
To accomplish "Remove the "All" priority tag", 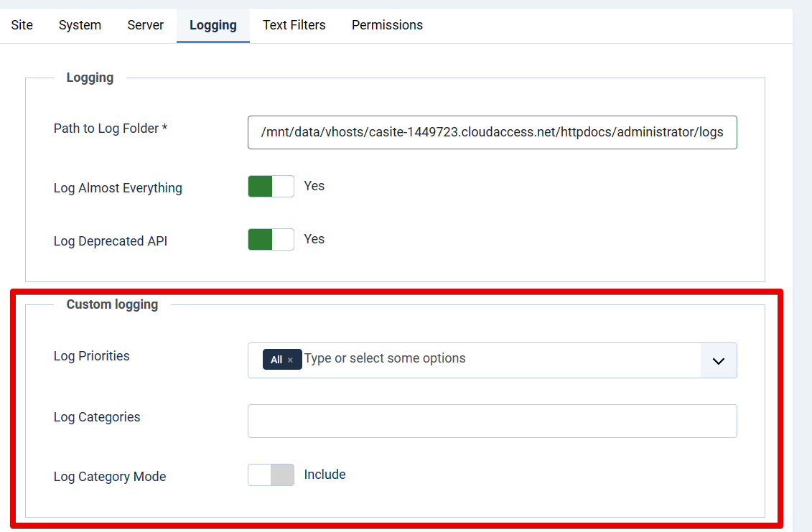I will click(x=290, y=360).
